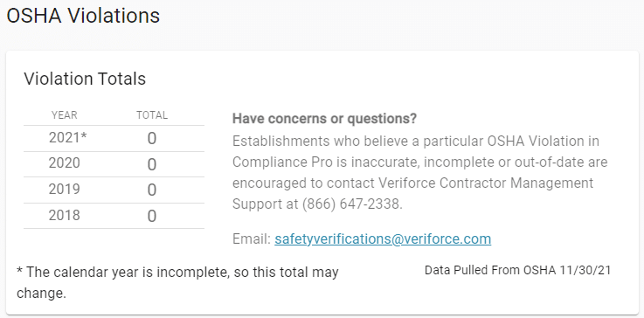Select the 2021* year row
644x318 pixels.
(114, 138)
